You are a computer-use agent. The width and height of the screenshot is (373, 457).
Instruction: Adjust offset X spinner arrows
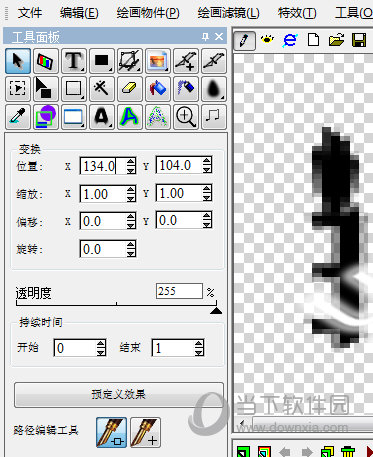point(131,221)
